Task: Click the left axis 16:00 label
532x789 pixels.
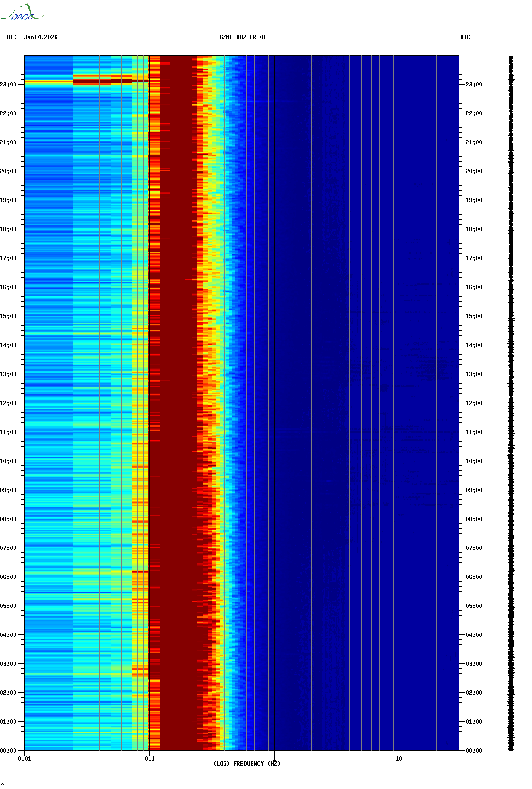Action: (x=8, y=287)
